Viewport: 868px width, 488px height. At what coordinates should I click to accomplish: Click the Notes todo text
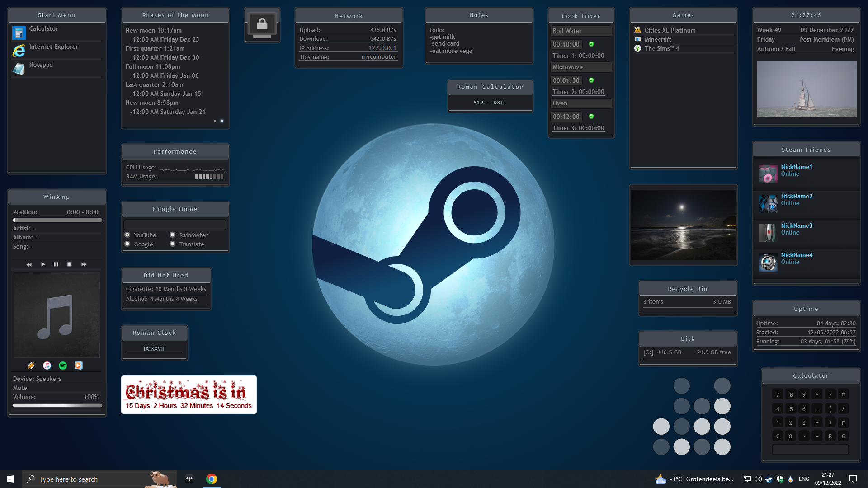click(x=451, y=41)
